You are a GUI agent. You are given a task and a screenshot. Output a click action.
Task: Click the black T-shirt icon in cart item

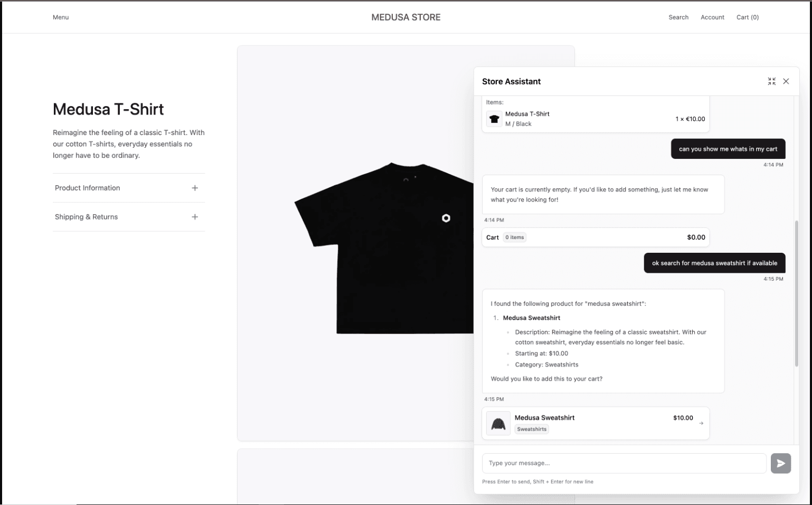(x=494, y=119)
